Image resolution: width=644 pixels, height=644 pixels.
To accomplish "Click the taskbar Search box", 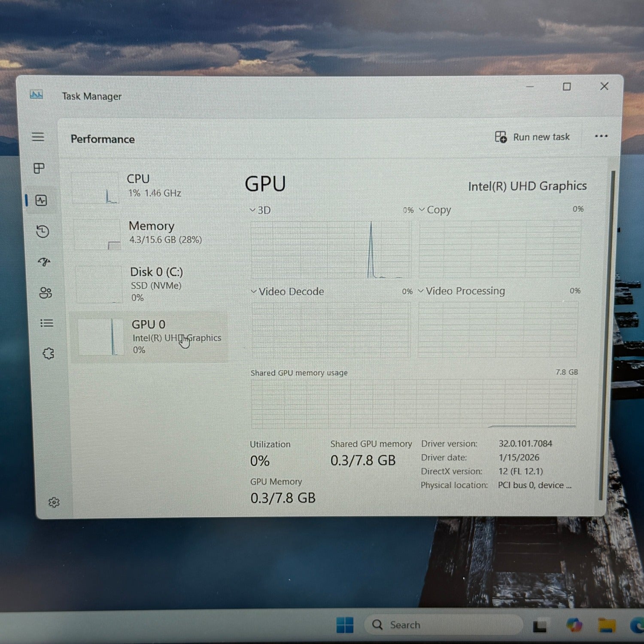I will point(444,625).
